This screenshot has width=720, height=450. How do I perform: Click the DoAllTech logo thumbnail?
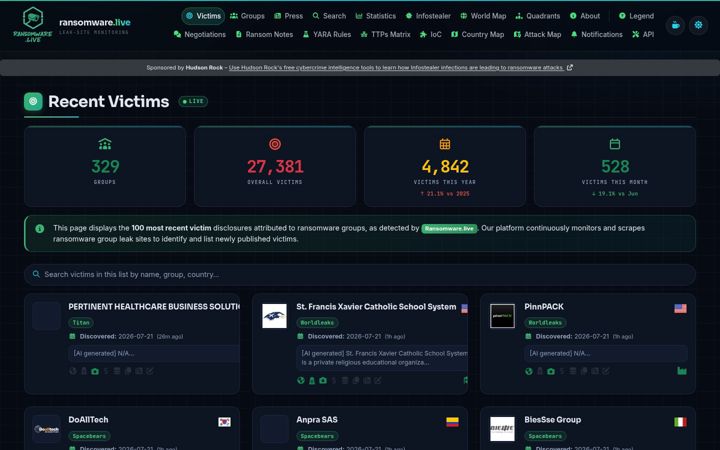46,429
